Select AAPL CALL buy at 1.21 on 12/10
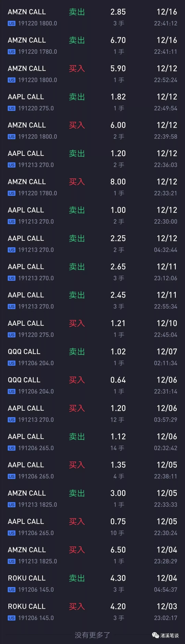This screenshot has height=644, width=185. (92, 328)
